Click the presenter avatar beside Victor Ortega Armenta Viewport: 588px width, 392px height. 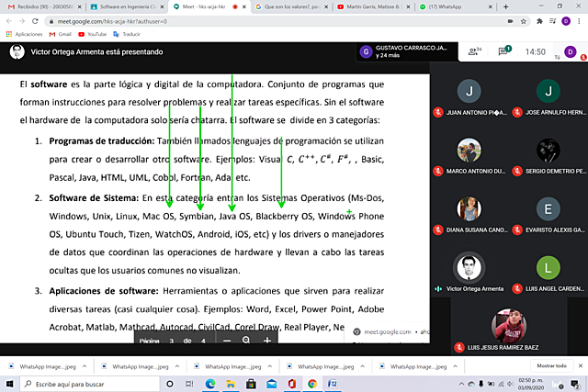coord(17,51)
